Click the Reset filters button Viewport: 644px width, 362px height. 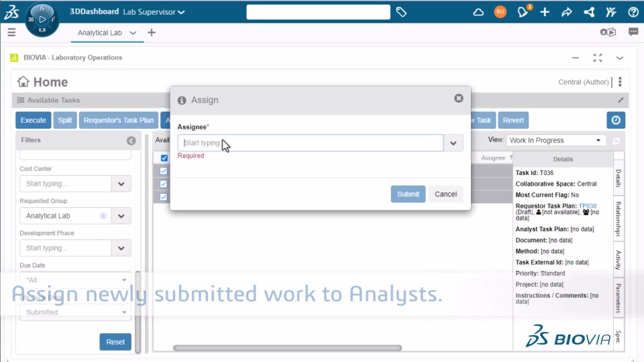tap(115, 342)
